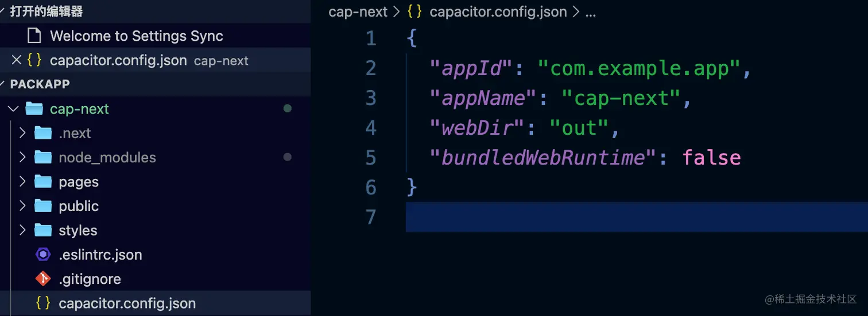Viewport: 868px width, 316px height.
Task: Click the "bundledWebRuntime" key
Action: 543,158
